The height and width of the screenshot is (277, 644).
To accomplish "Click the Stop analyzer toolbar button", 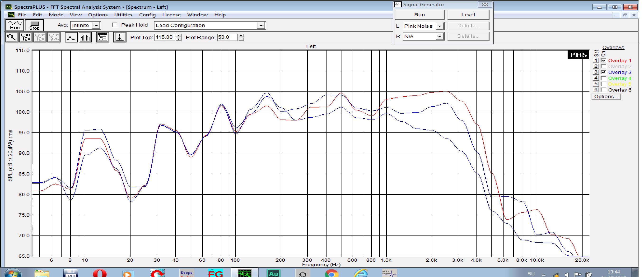I will [34, 25].
